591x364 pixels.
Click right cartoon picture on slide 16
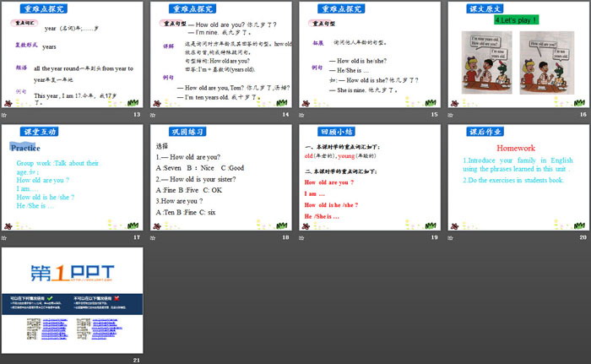click(547, 62)
